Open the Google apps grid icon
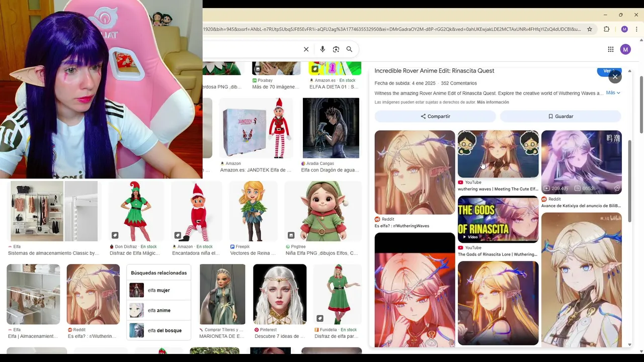The image size is (644, 362). (610, 49)
